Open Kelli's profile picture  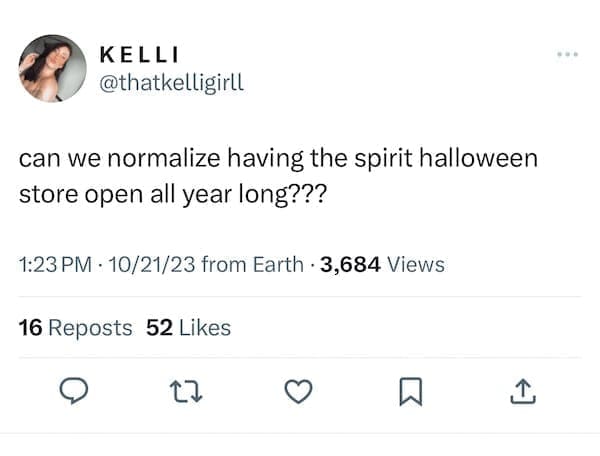pos(53,68)
